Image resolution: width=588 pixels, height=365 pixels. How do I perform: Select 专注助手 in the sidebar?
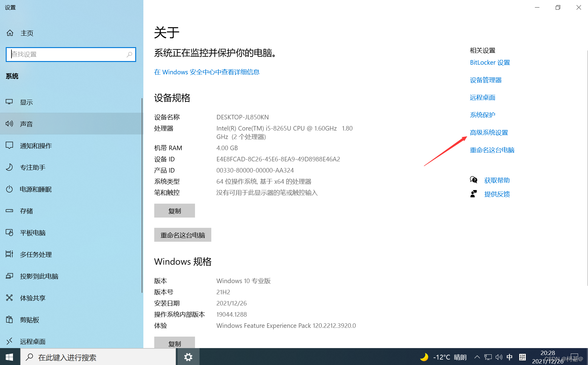point(71,167)
